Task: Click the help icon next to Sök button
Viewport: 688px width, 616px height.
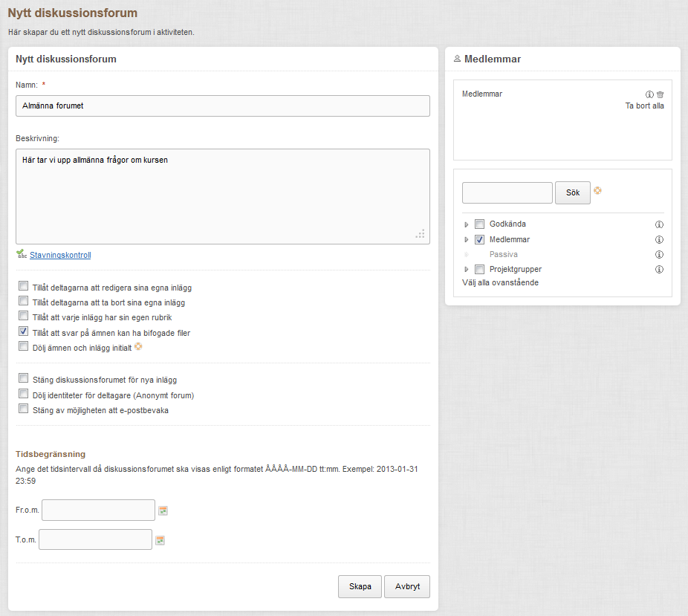Action: [597, 190]
